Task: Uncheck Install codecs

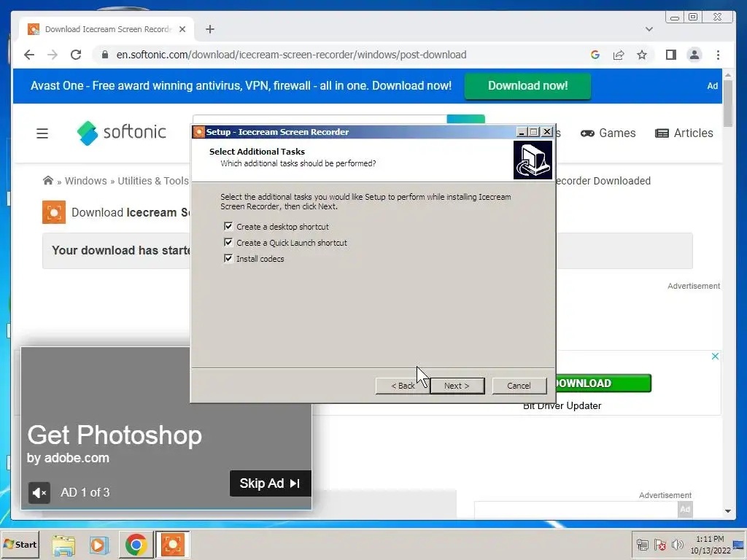Action: (228, 258)
